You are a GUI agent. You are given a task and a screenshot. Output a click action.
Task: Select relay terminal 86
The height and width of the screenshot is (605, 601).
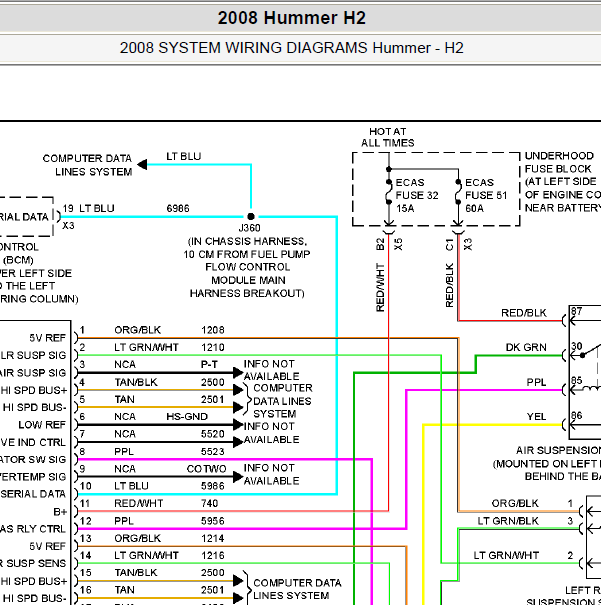click(x=576, y=415)
